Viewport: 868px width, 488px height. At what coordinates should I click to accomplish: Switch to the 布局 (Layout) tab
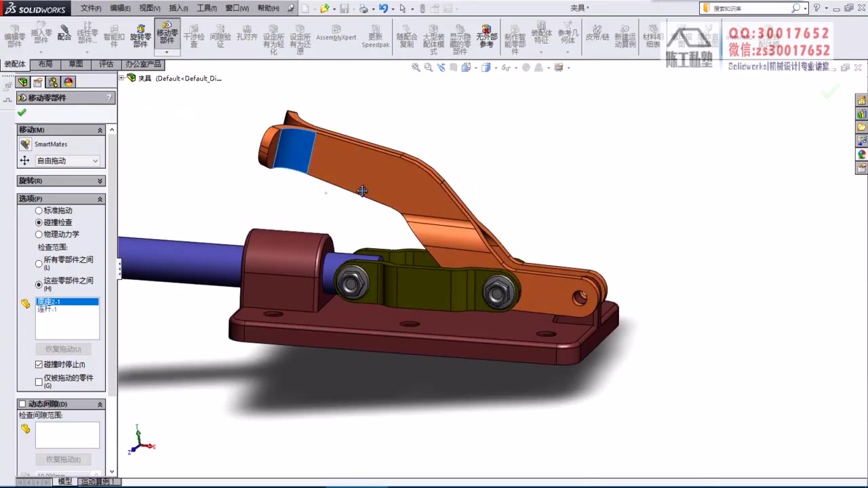click(x=45, y=64)
